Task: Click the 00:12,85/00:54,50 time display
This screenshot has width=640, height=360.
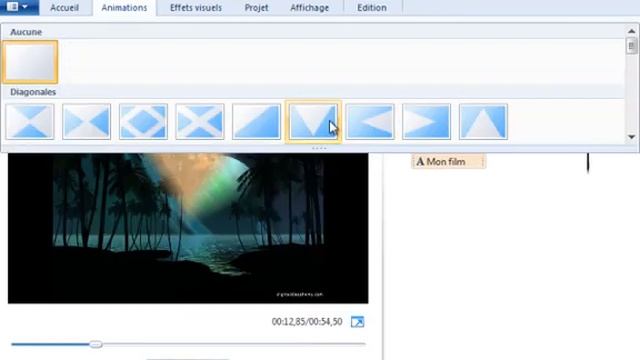Action: click(x=307, y=322)
